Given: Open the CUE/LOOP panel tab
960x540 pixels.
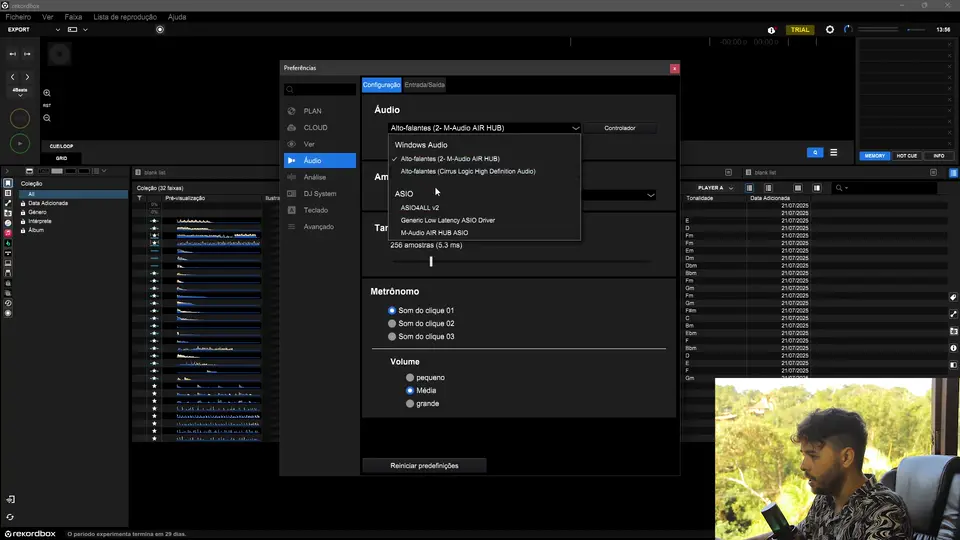Looking at the screenshot, I should [x=61, y=146].
